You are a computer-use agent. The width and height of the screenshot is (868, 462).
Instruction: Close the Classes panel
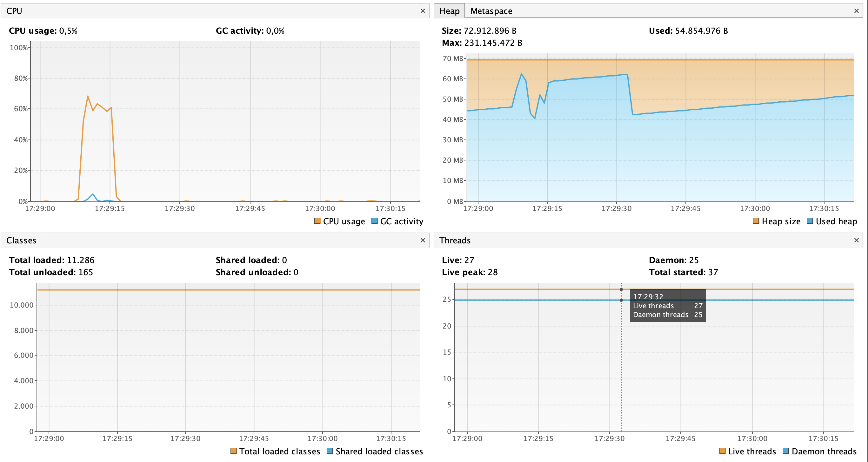423,240
